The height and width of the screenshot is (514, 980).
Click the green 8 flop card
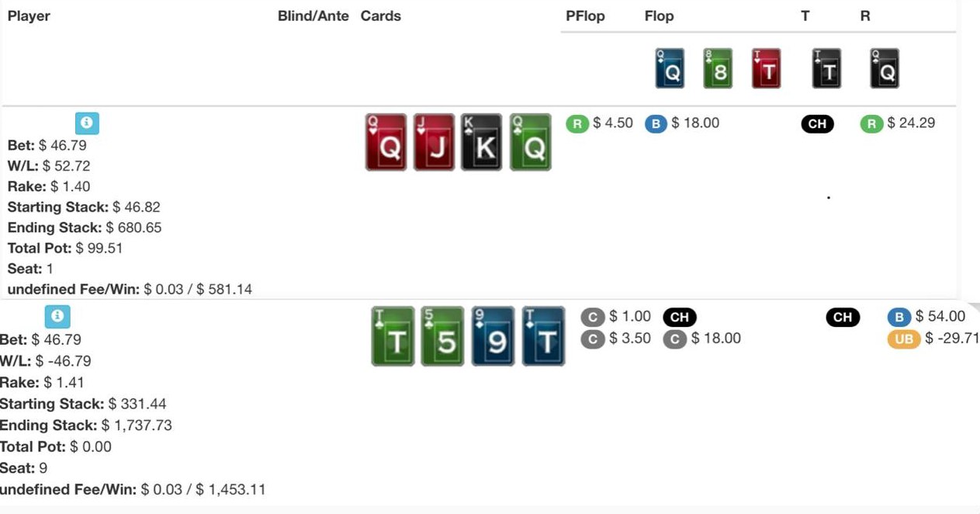[718, 68]
